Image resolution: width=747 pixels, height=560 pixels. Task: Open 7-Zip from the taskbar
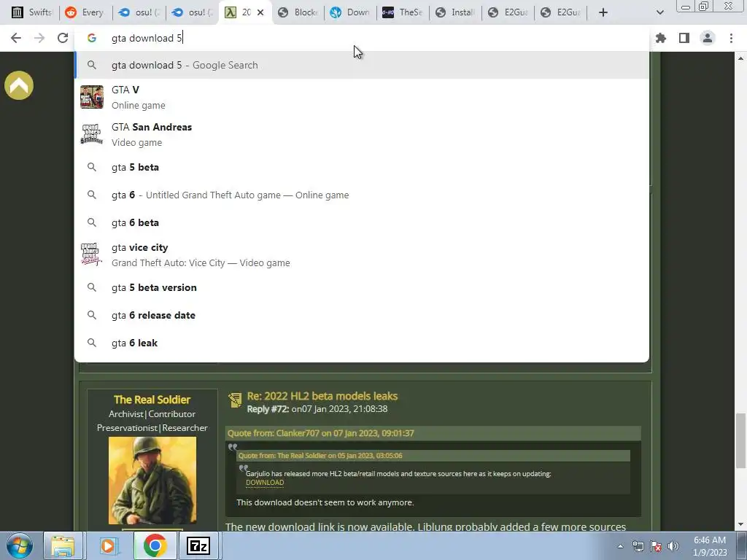(x=198, y=545)
